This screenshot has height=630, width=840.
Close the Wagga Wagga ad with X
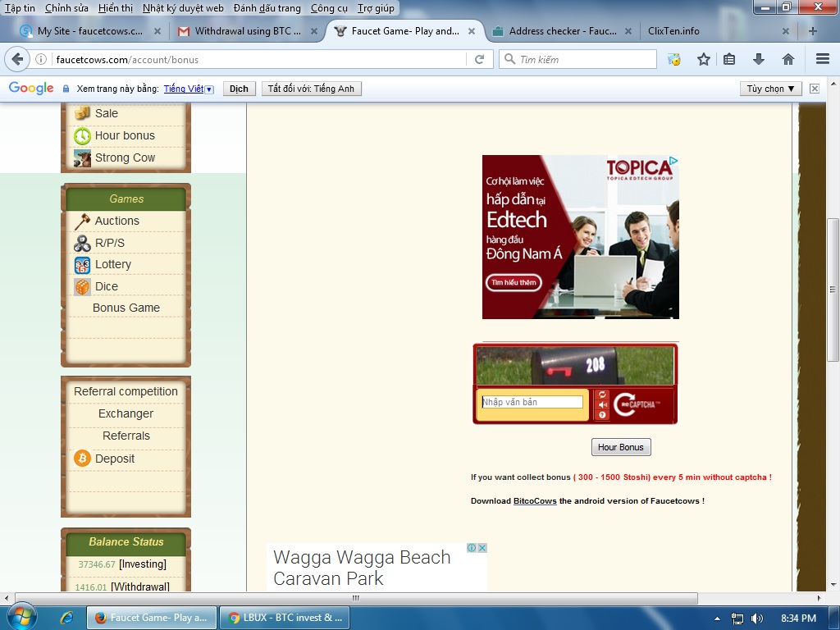482,547
